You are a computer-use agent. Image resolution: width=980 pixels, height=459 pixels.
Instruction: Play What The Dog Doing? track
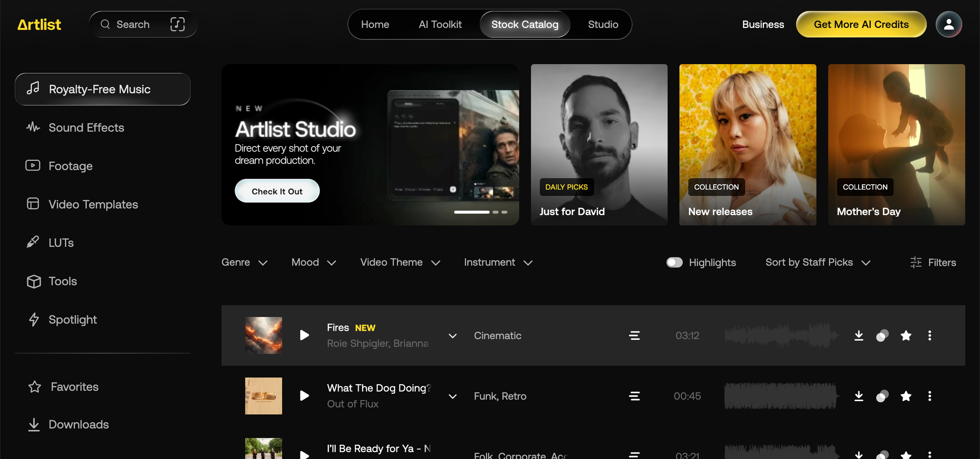(x=304, y=396)
